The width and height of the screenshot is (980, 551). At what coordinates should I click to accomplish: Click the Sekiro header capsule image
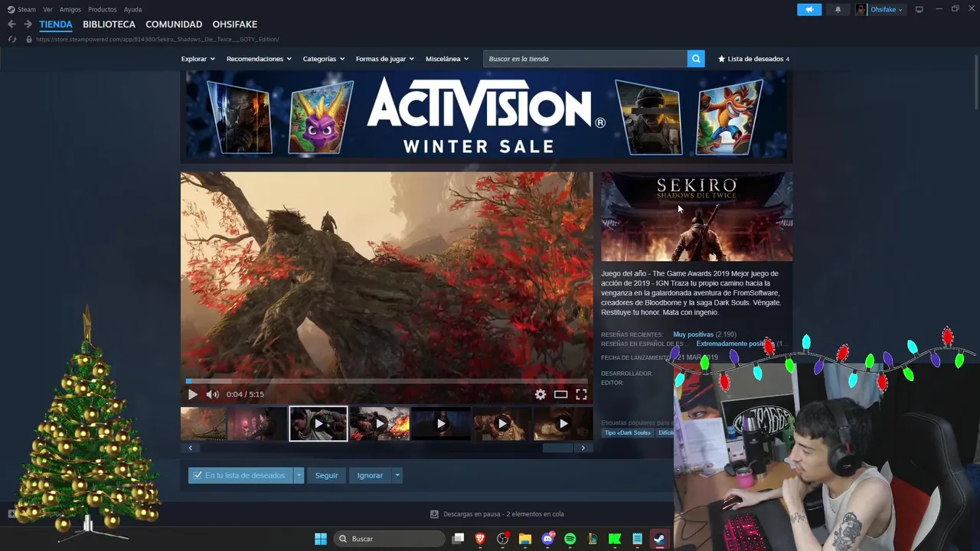[697, 217]
